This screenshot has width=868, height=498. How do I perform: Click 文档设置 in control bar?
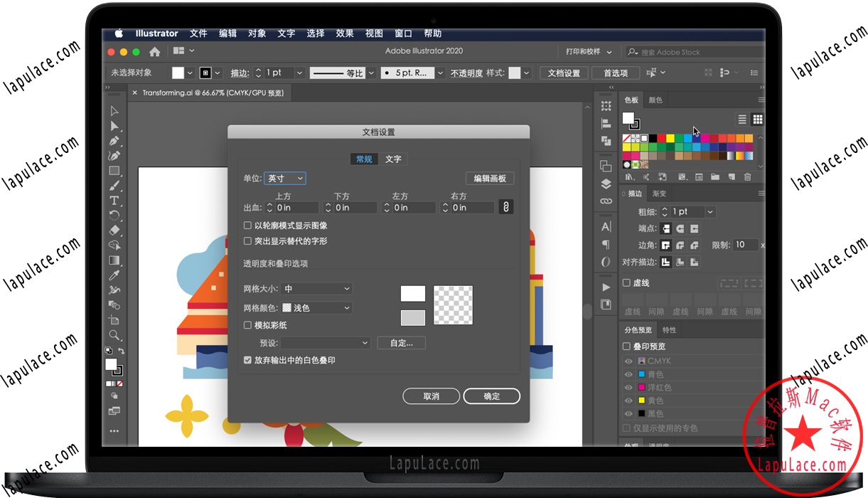click(564, 73)
